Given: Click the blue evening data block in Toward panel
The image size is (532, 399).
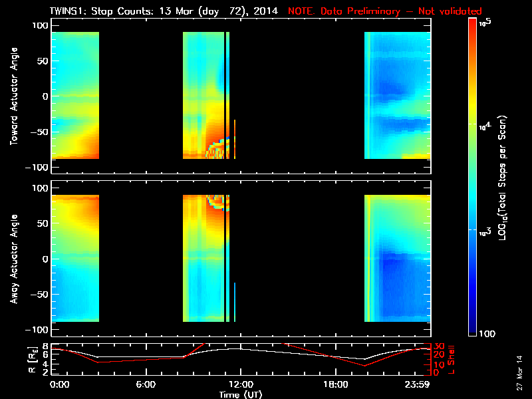Looking at the screenshot, I should [398, 95].
